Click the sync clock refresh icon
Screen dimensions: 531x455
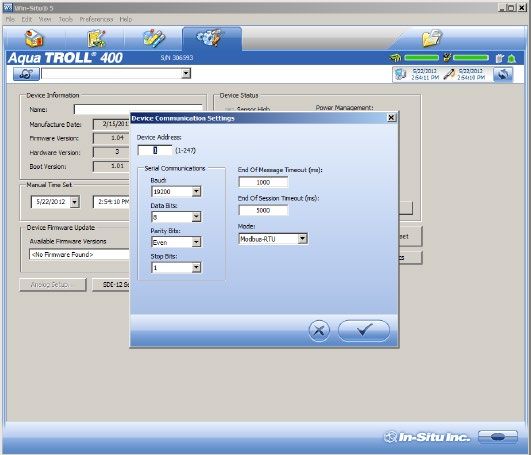click(503, 74)
